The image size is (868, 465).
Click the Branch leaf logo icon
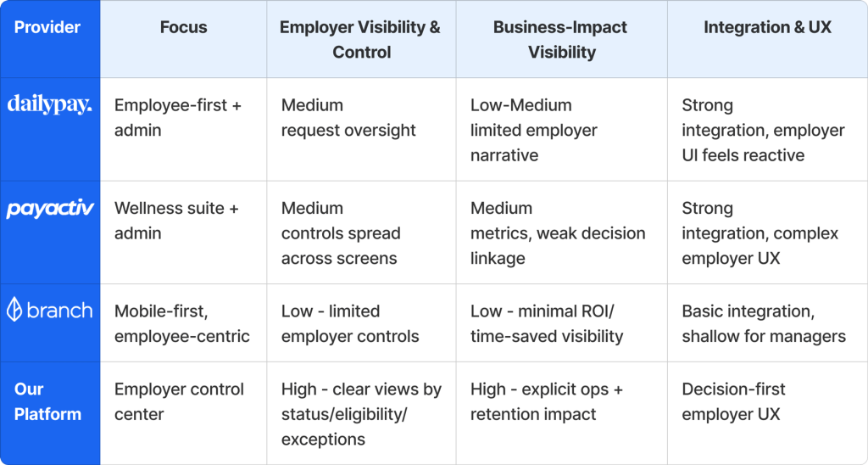(x=14, y=311)
